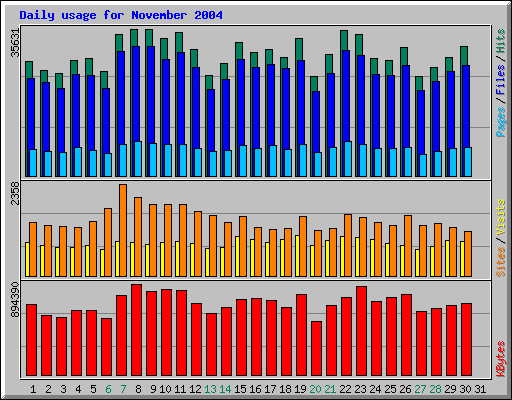Click day label 31 on the x-axis
This screenshot has width=512, height=400.
point(480,389)
